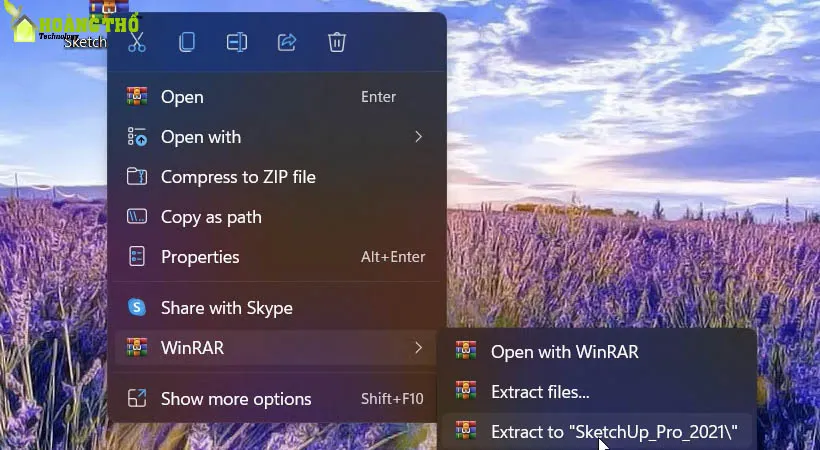Click the WinRAR books icon in main menu
Viewport: 820px width, 450px height.
tap(137, 348)
